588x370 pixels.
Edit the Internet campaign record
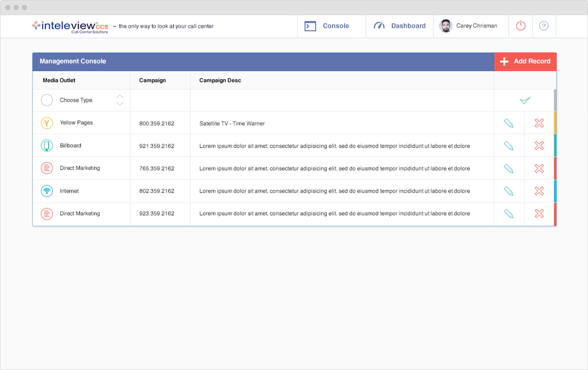[508, 191]
